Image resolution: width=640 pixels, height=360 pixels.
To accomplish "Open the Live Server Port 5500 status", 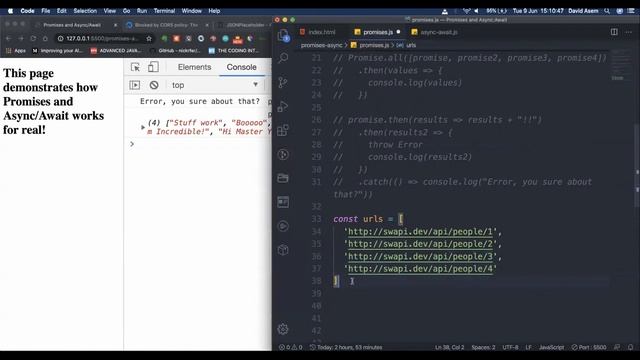I will pos(589,347).
